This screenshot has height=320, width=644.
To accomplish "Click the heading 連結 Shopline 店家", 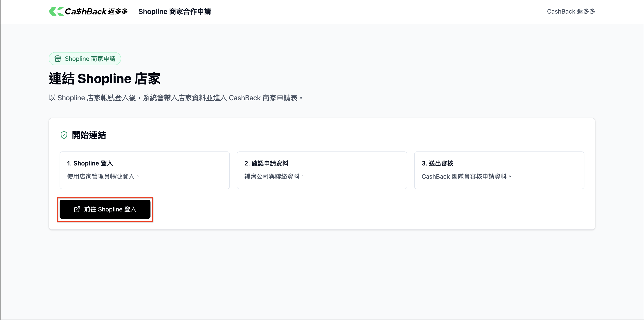I will pyautogui.click(x=104, y=79).
